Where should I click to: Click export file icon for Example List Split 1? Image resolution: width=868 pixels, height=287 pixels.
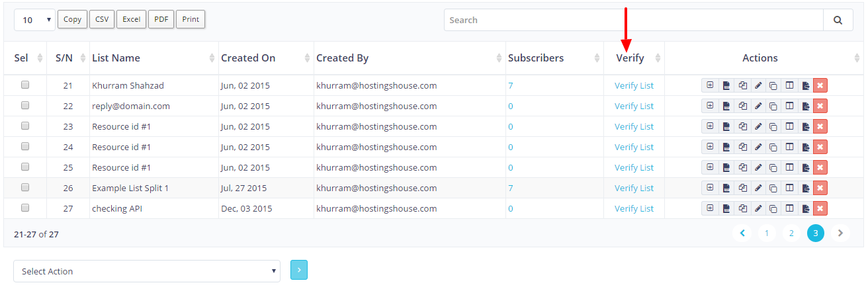[x=805, y=188]
